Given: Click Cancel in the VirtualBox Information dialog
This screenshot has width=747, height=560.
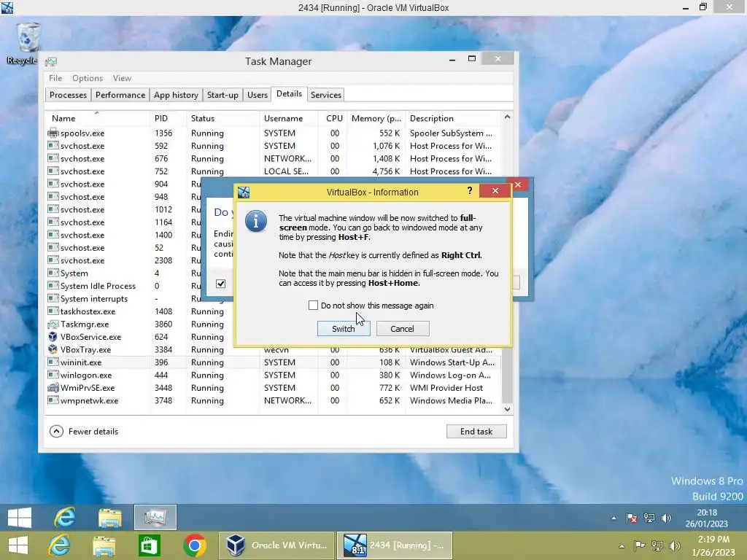Looking at the screenshot, I should point(403,329).
